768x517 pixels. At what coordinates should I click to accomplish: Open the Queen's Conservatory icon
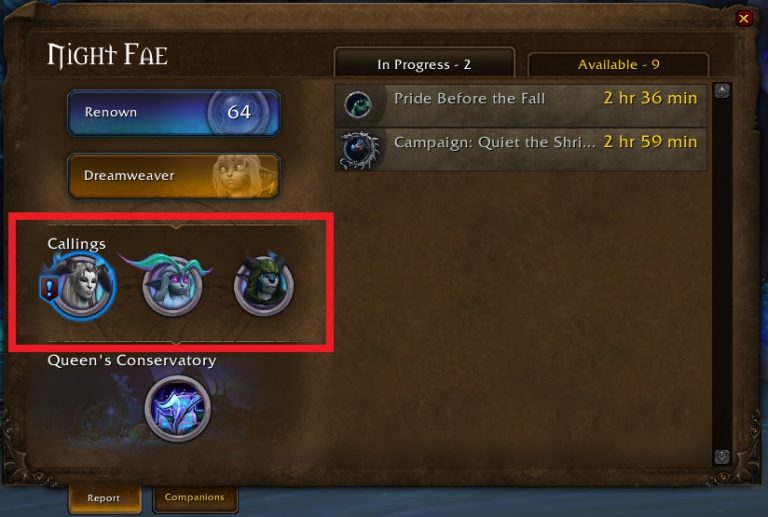178,408
